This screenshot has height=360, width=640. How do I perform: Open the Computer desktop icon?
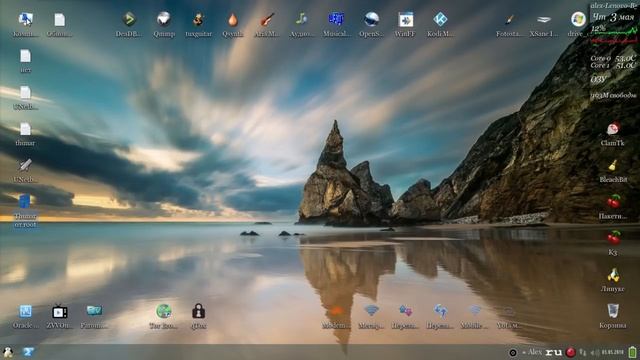pos(25,20)
